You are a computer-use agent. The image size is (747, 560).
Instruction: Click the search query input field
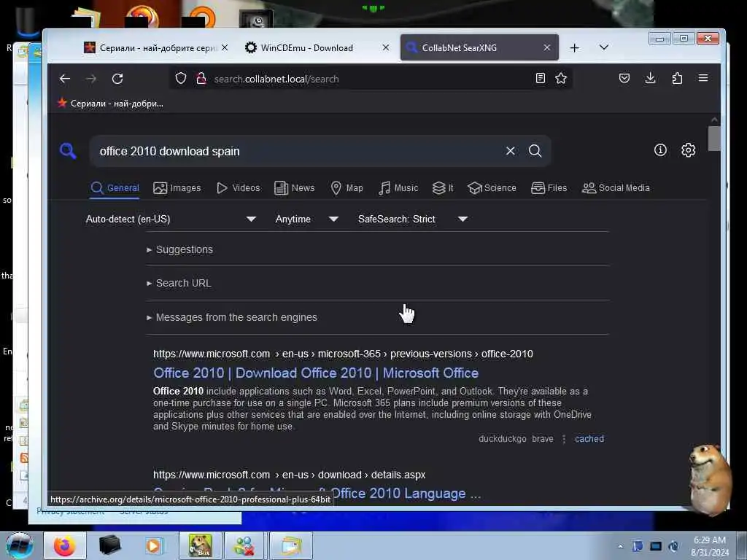coord(299,151)
